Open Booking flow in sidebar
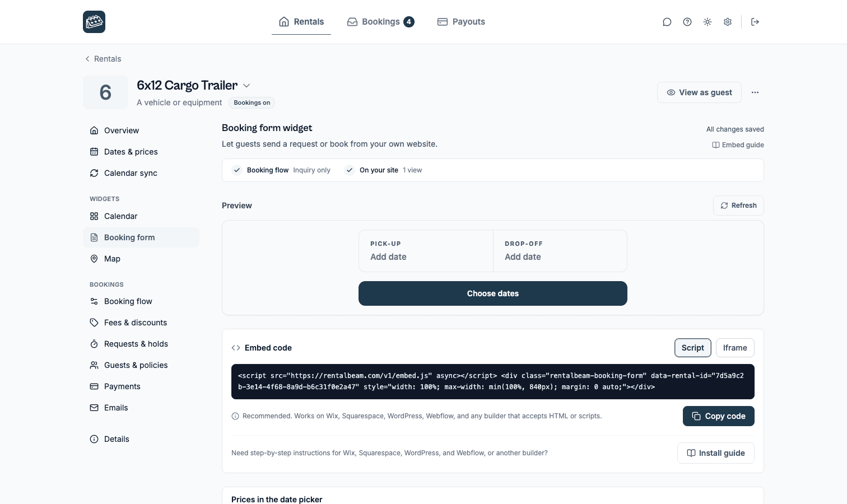Screen dimensions: 847x504 tap(141, 301)
